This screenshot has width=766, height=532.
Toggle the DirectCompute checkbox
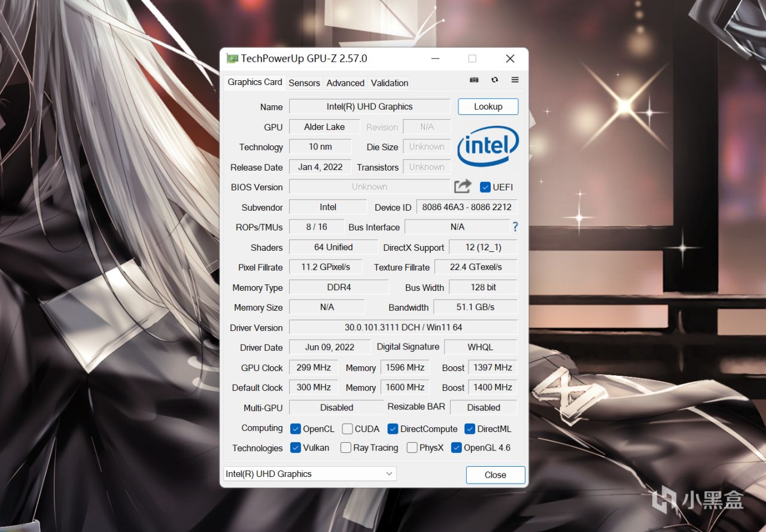(x=393, y=429)
